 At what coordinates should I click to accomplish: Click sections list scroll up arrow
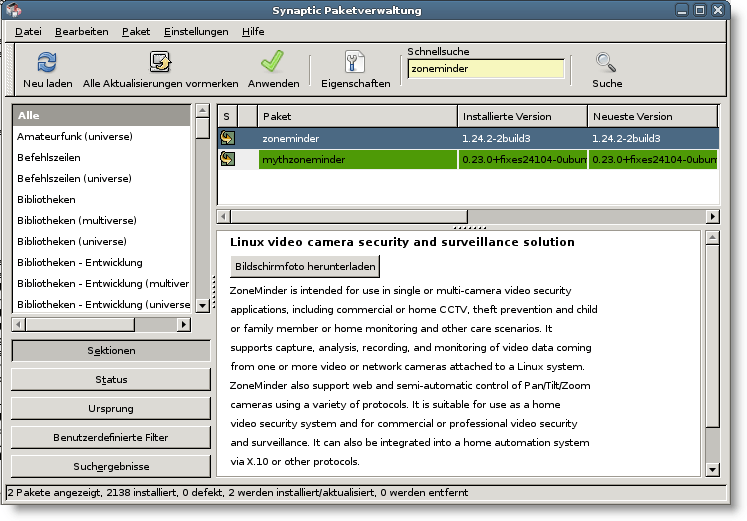tap(202, 110)
